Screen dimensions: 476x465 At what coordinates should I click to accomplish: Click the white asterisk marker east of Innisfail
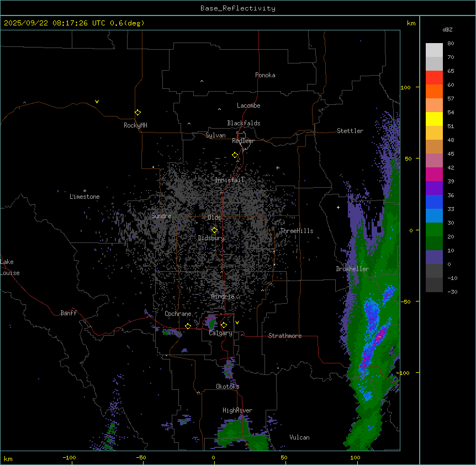277,168
